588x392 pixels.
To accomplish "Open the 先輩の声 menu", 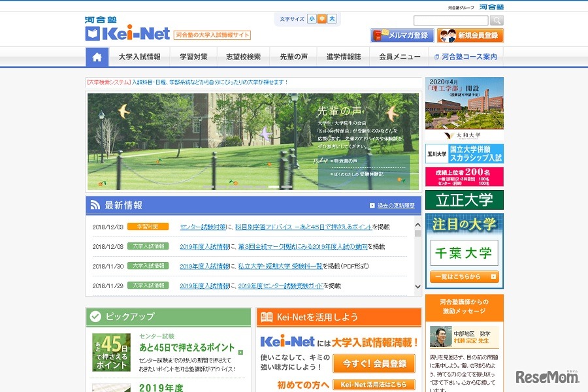I will pos(293,57).
